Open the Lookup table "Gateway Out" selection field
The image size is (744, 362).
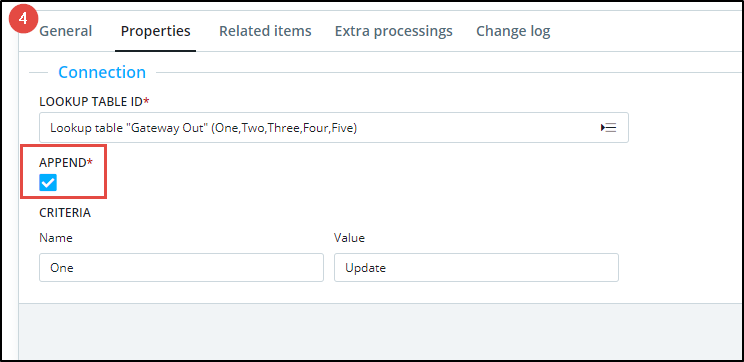point(334,128)
